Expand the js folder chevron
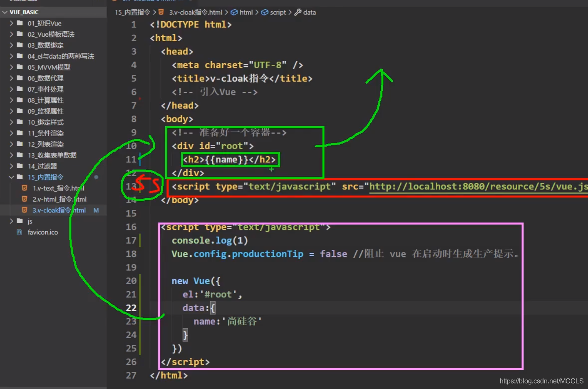The width and height of the screenshot is (588, 389). pyautogui.click(x=11, y=221)
